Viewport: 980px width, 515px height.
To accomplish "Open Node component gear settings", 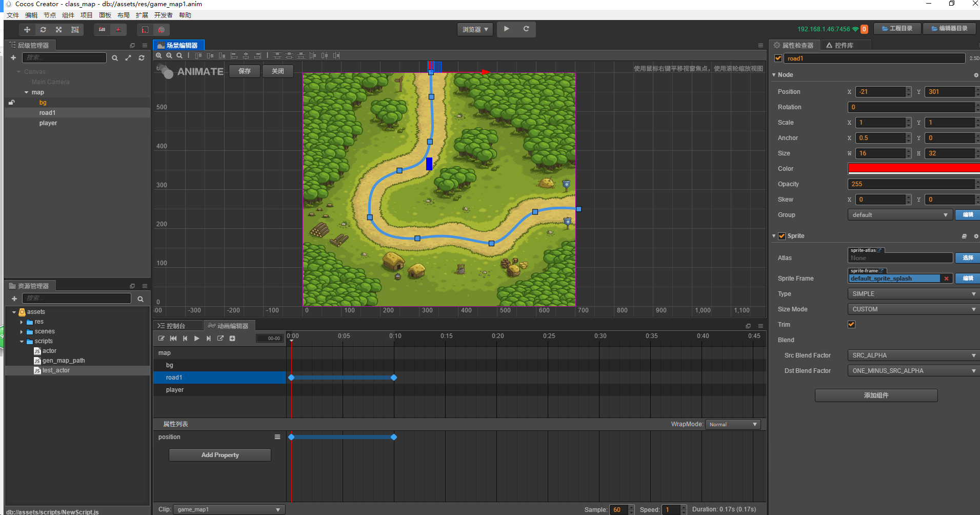I will pyautogui.click(x=976, y=75).
